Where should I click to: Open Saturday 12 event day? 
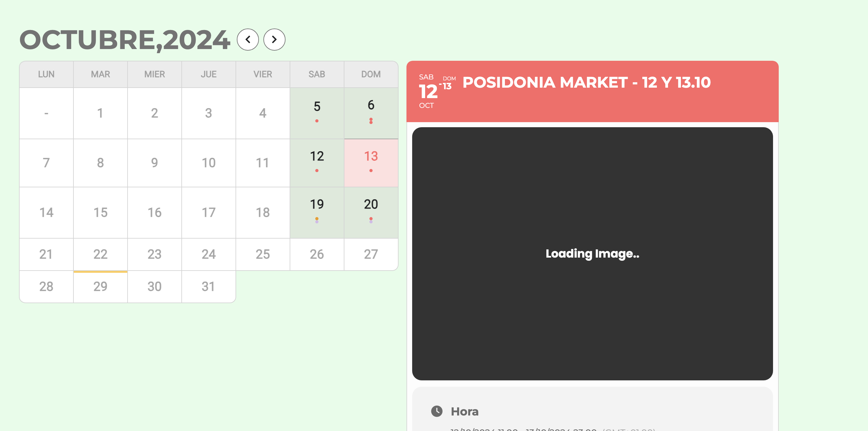(317, 163)
